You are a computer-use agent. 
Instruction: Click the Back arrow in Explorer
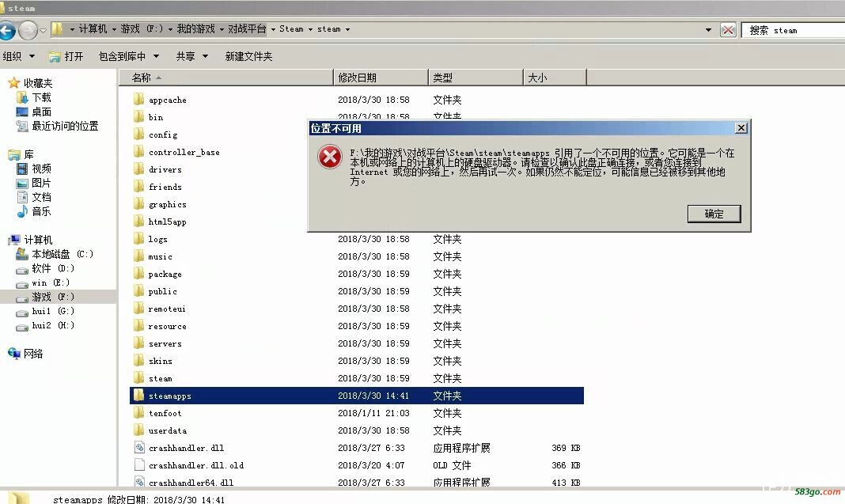7,29
